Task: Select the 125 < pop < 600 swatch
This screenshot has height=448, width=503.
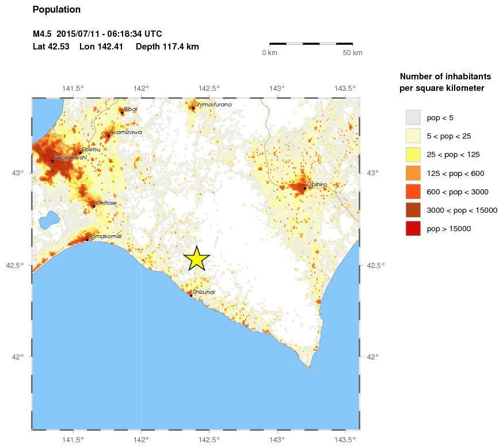Action: [413, 173]
